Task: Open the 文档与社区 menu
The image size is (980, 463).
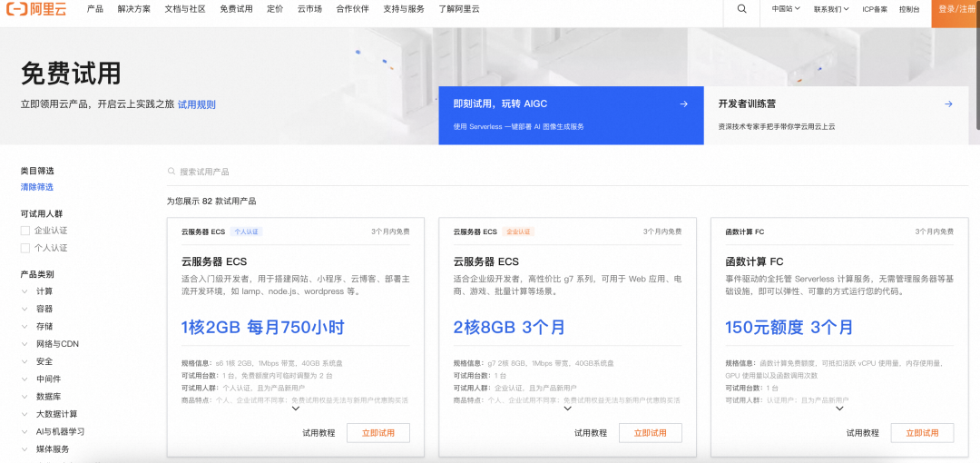Action: point(185,9)
